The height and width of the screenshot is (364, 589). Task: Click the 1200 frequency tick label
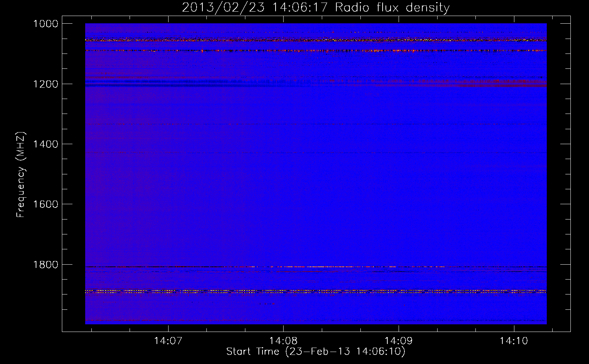click(x=46, y=84)
